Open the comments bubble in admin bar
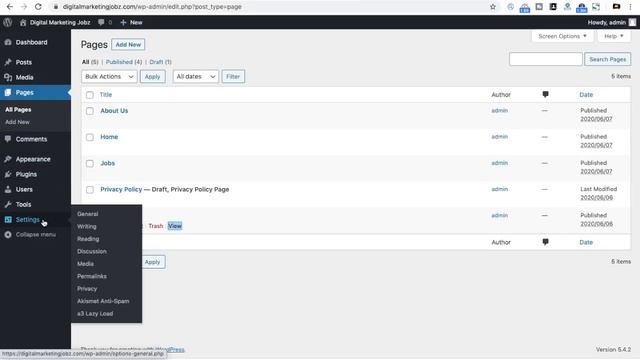640x360 pixels. (101, 22)
